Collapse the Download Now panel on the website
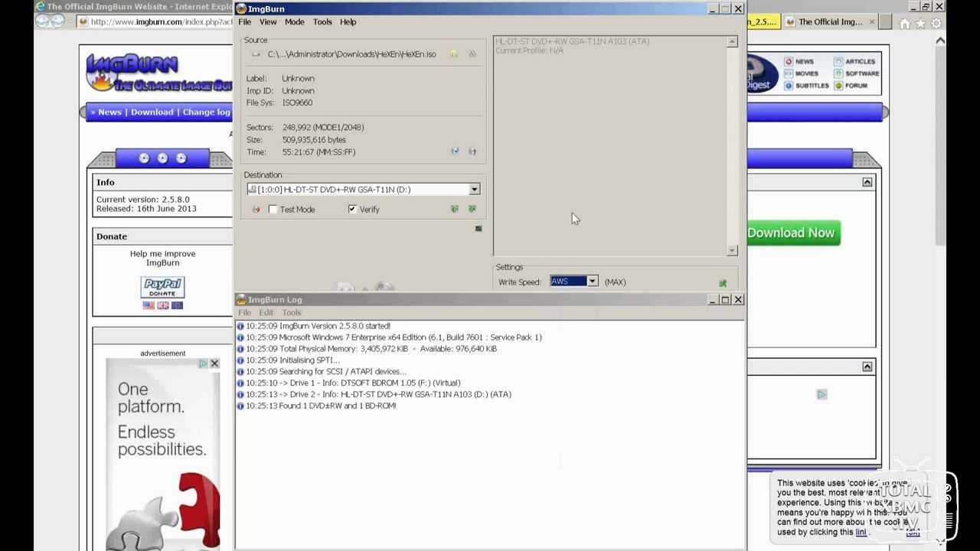Screen dimensions: 980x551 867,182
